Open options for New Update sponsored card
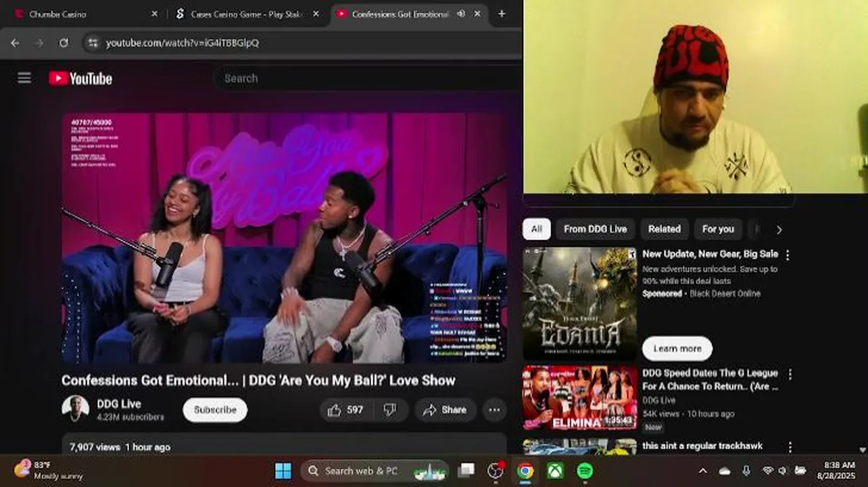 pos(787,255)
